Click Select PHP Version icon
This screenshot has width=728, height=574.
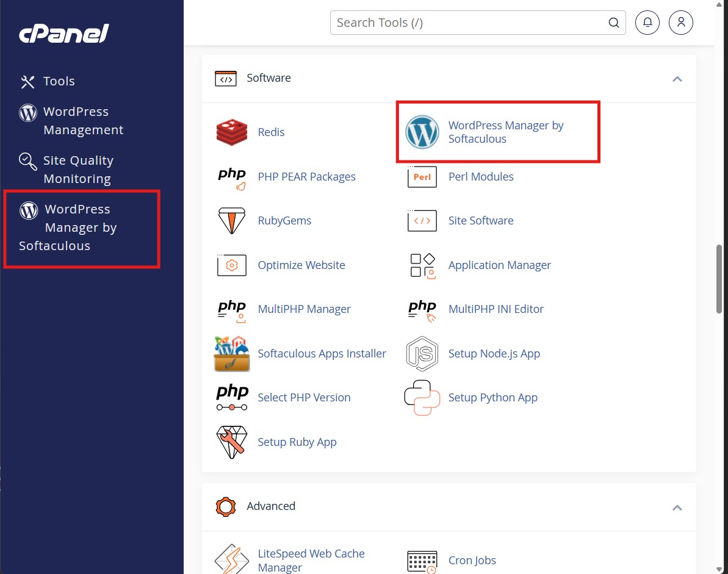pos(232,398)
